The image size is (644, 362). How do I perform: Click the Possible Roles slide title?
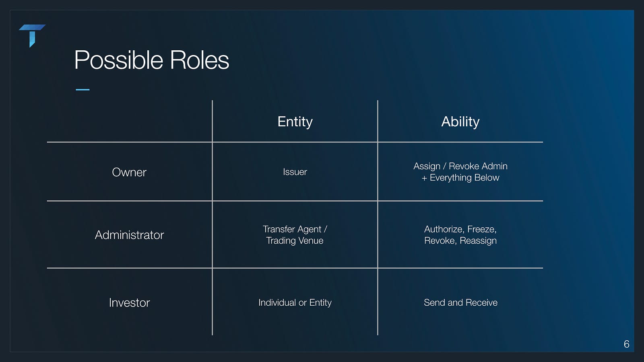pyautogui.click(x=151, y=60)
